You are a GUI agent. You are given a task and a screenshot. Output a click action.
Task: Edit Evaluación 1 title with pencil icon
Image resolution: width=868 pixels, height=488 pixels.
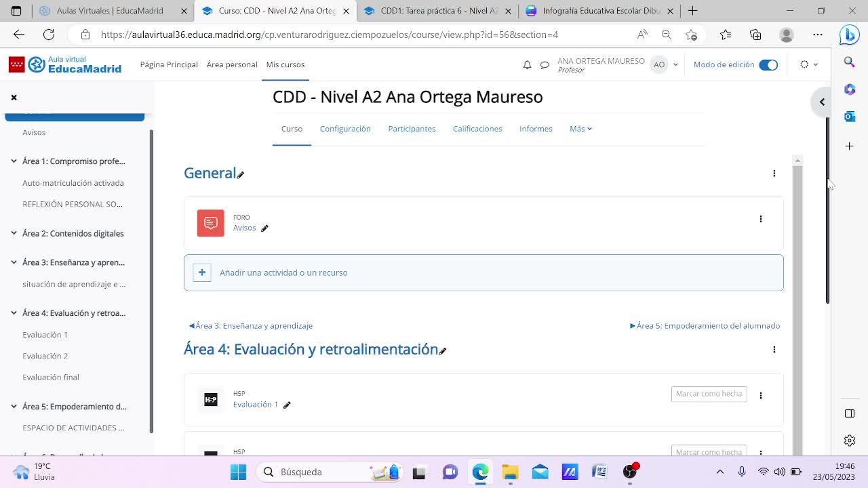coord(287,405)
